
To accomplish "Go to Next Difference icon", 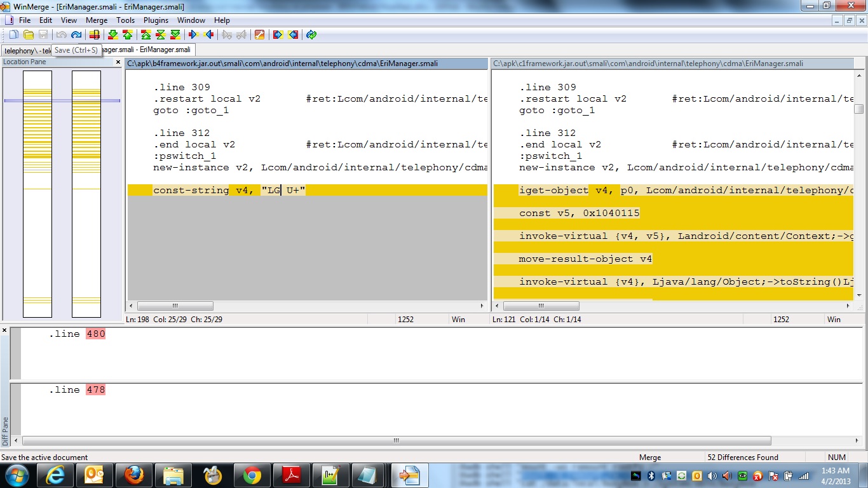I will (x=113, y=35).
